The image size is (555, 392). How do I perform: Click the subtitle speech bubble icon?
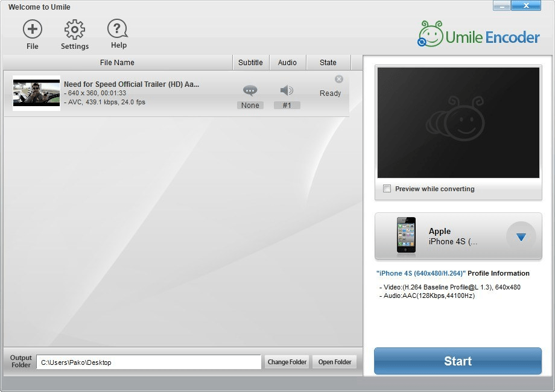pos(250,90)
